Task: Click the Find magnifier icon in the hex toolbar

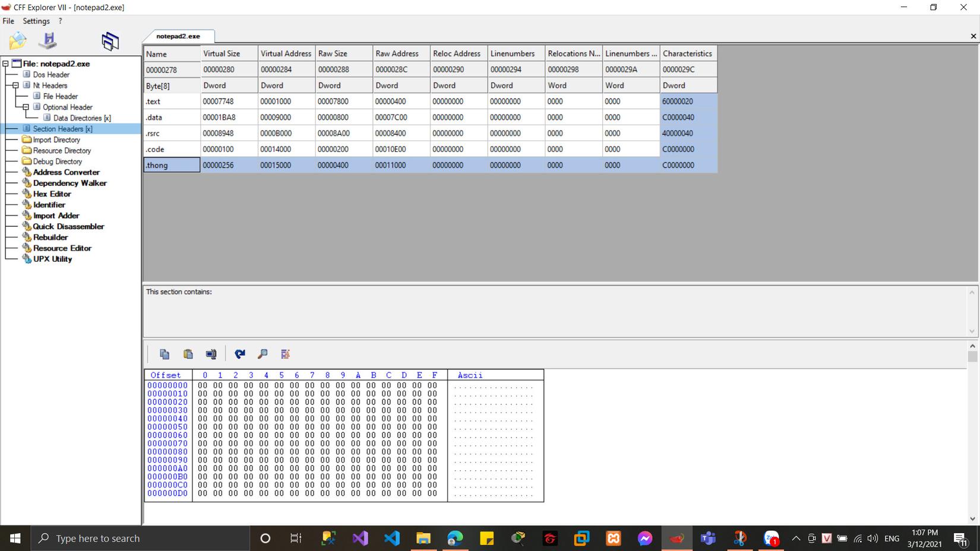Action: [263, 354]
